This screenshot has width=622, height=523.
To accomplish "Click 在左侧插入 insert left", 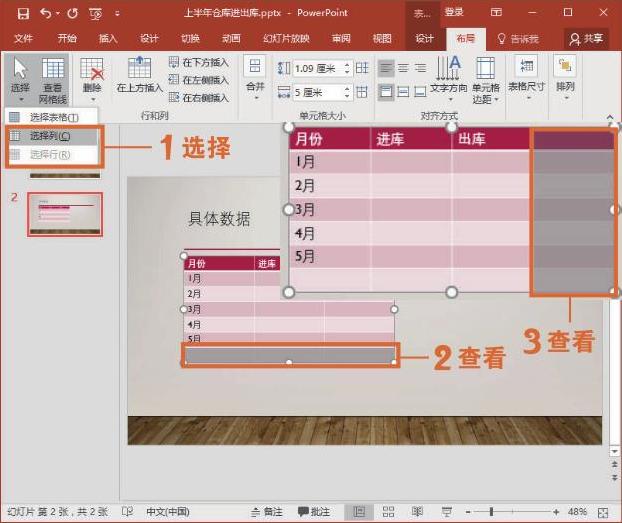I will (x=199, y=80).
